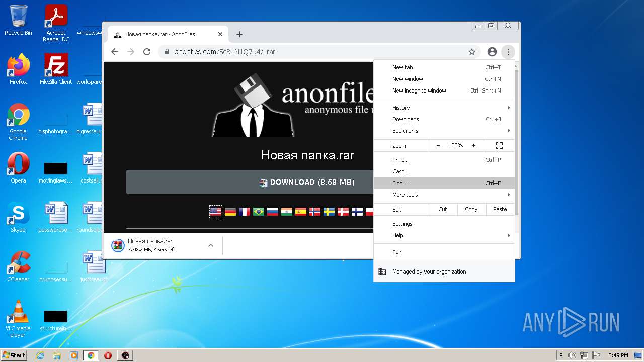The height and width of the screenshot is (362, 644).
Task: Expand the More tools submenu
Action: pyautogui.click(x=444, y=195)
